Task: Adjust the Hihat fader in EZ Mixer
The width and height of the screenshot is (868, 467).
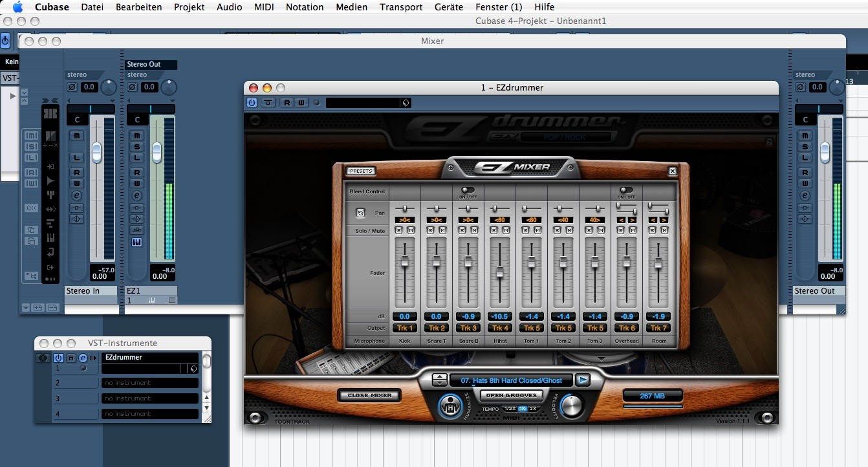Action: (500, 272)
